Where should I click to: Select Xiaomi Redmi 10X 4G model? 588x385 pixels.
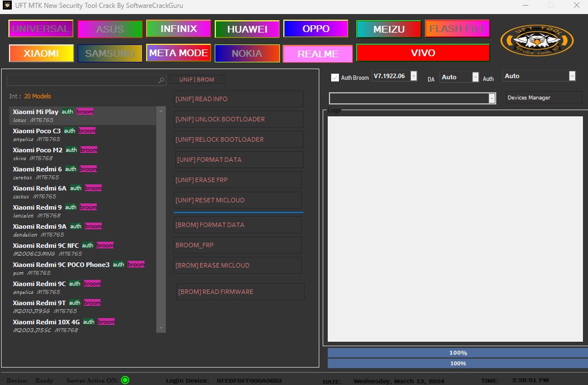pyautogui.click(x=83, y=326)
